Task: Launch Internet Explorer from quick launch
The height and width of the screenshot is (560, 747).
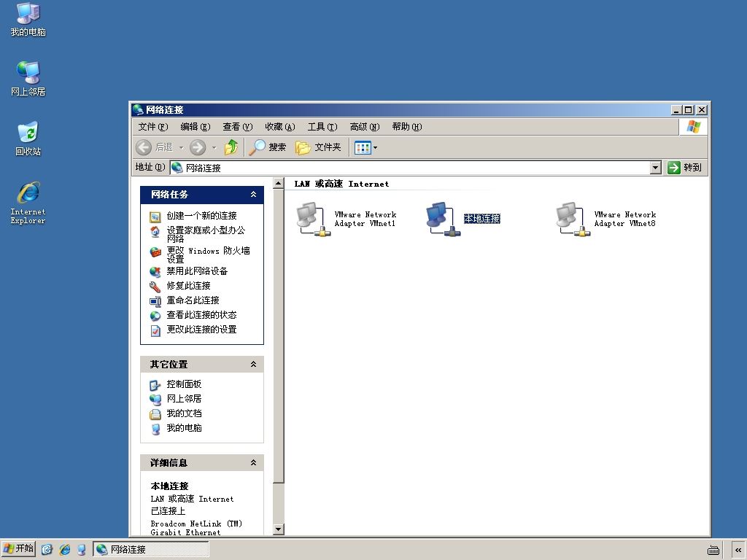Action: (x=64, y=550)
